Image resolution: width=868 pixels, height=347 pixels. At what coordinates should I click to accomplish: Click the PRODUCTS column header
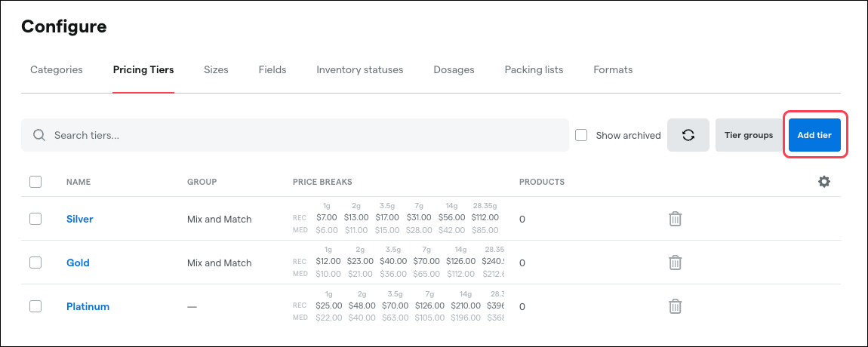tap(542, 182)
